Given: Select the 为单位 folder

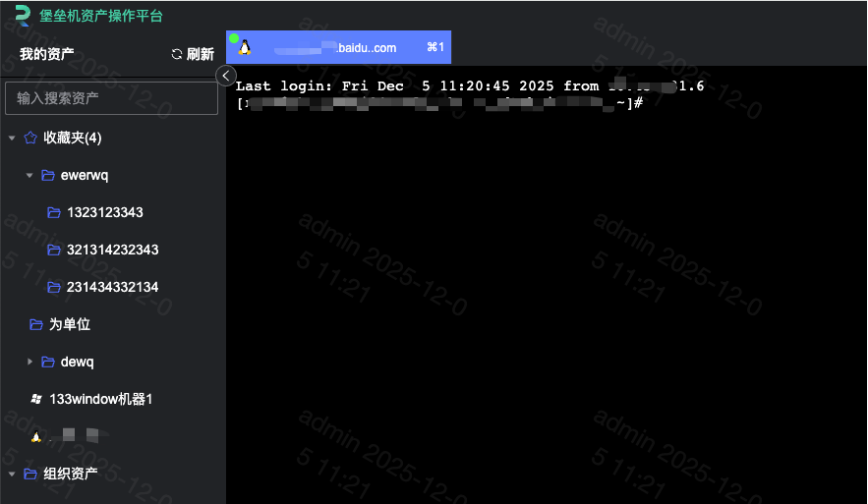Looking at the screenshot, I should pyautogui.click(x=70, y=324).
